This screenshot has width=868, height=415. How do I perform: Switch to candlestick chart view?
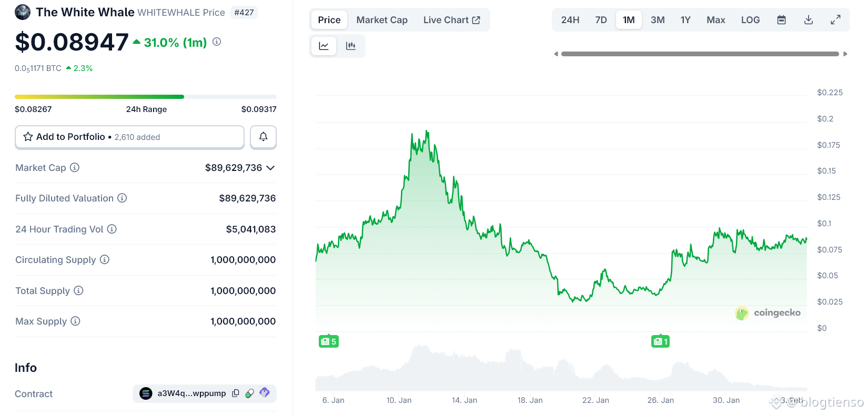[351, 46]
